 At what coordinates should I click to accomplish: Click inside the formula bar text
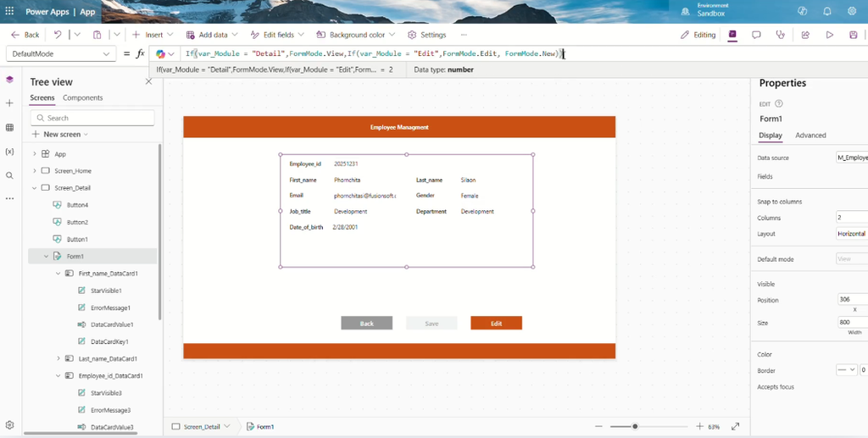(374, 53)
